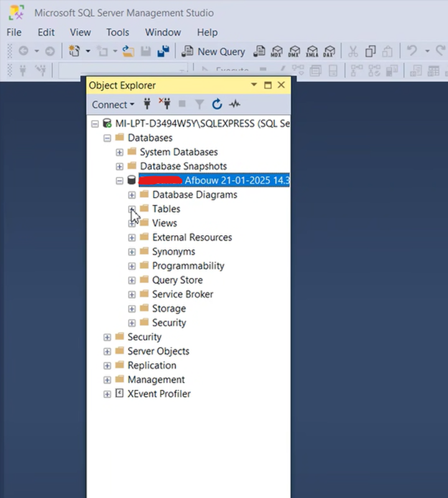Click the Navigate Backward toolbar icon
Screen dimensions: 448x498
pyautogui.click(x=24, y=51)
